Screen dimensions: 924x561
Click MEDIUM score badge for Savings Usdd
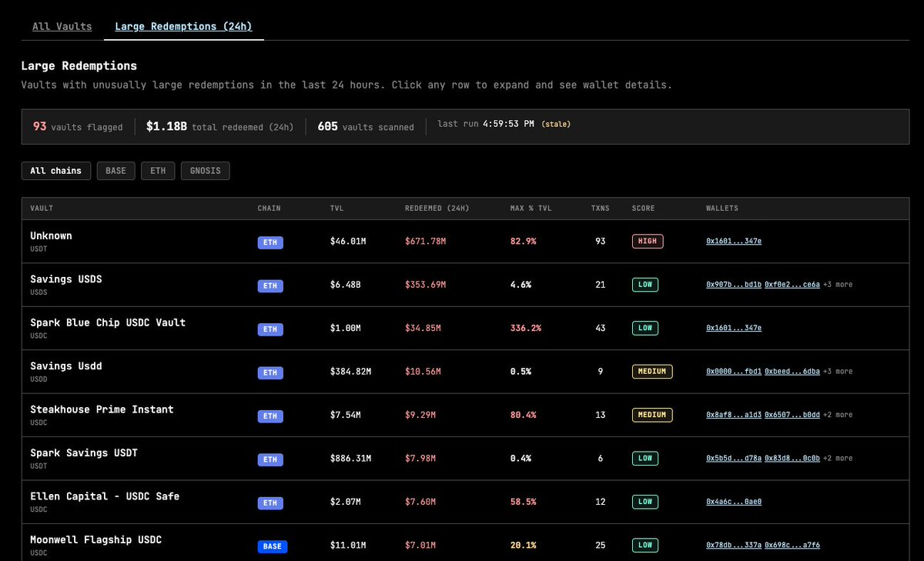click(x=652, y=372)
